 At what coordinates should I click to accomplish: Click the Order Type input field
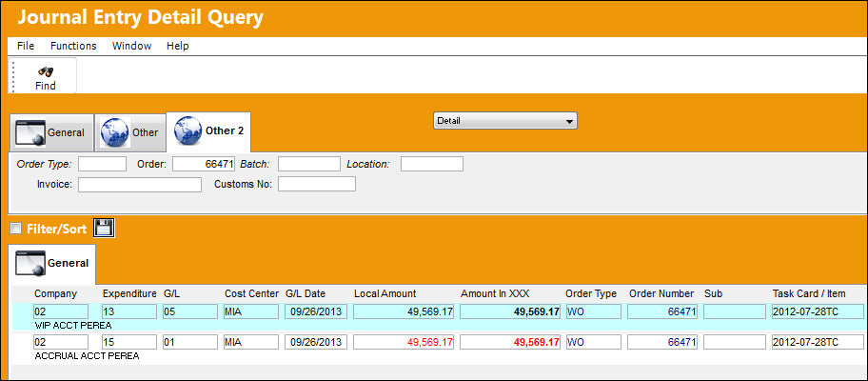[x=103, y=164]
